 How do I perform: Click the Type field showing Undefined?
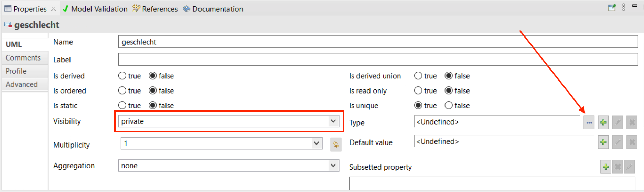(x=497, y=122)
